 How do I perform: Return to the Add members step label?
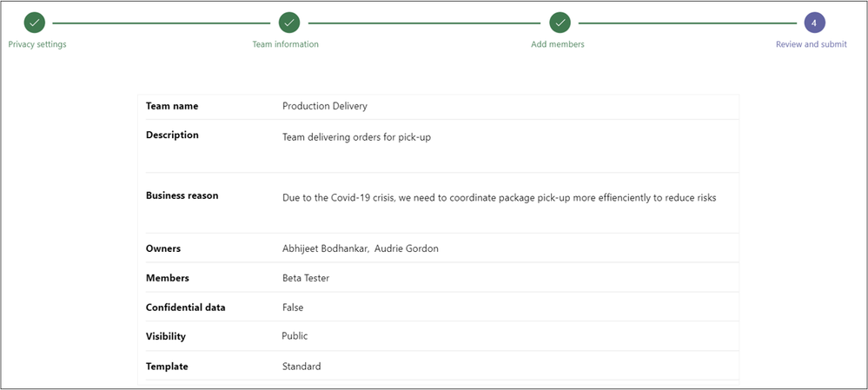click(557, 44)
